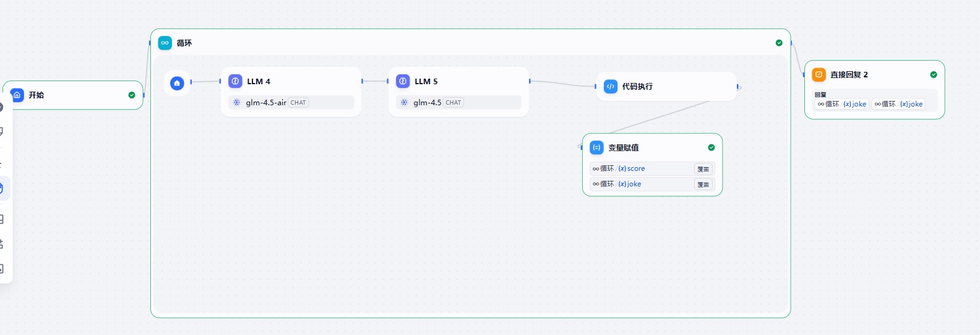This screenshot has height=335, width=980.
Task: Click the LLM 4 node icon
Action: (x=235, y=81)
